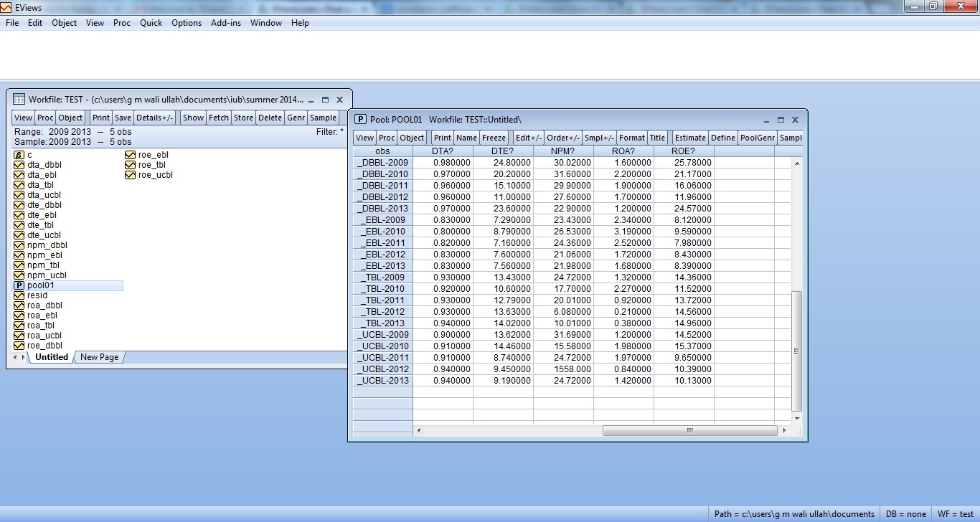Select the npm_ebl series

44,255
